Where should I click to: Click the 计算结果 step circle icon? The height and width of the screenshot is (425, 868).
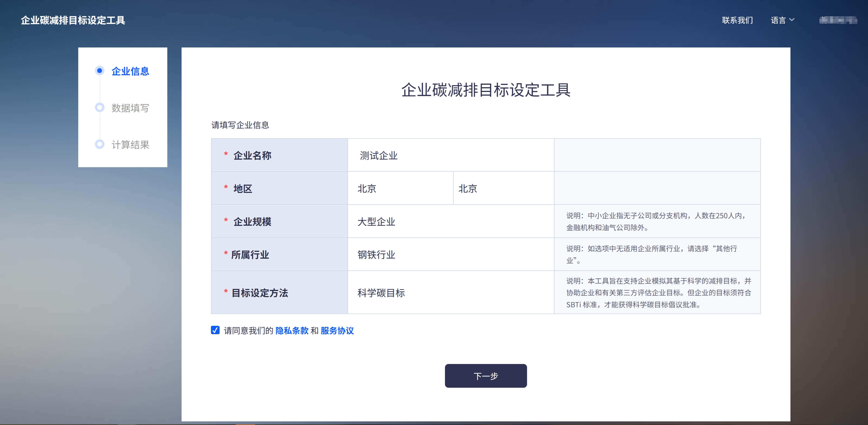[99, 144]
